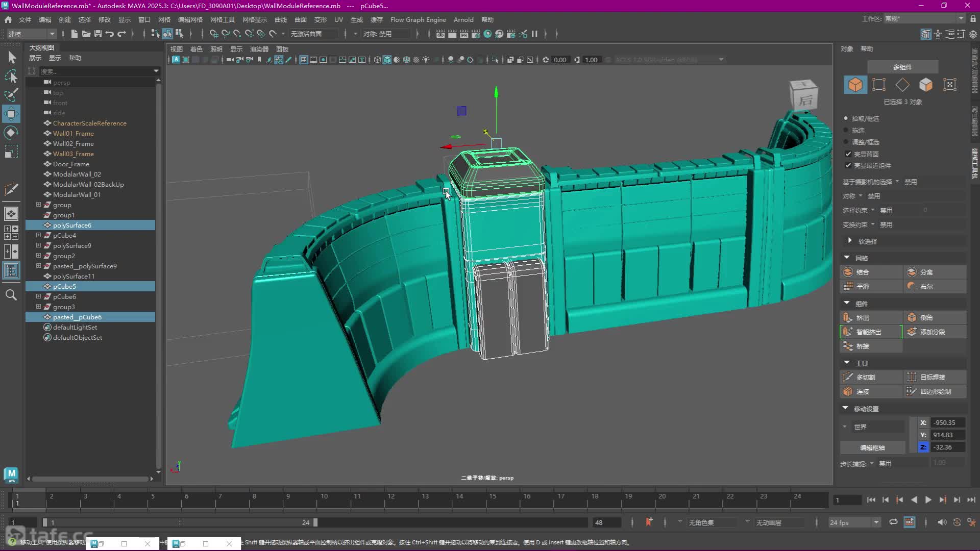Viewport: 980px width, 551px height.
Task: Click the Bridge (桥接) tool icon
Action: click(848, 346)
